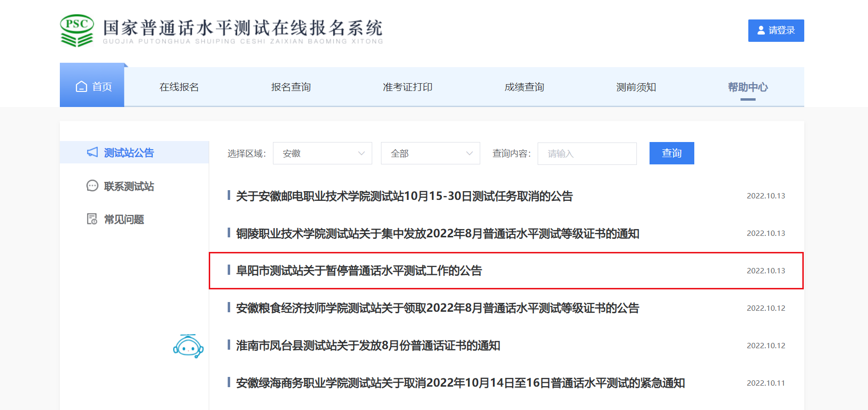Open 安徽粮食经济技师学院 certificate announcement
The image size is (868, 410).
(x=437, y=308)
